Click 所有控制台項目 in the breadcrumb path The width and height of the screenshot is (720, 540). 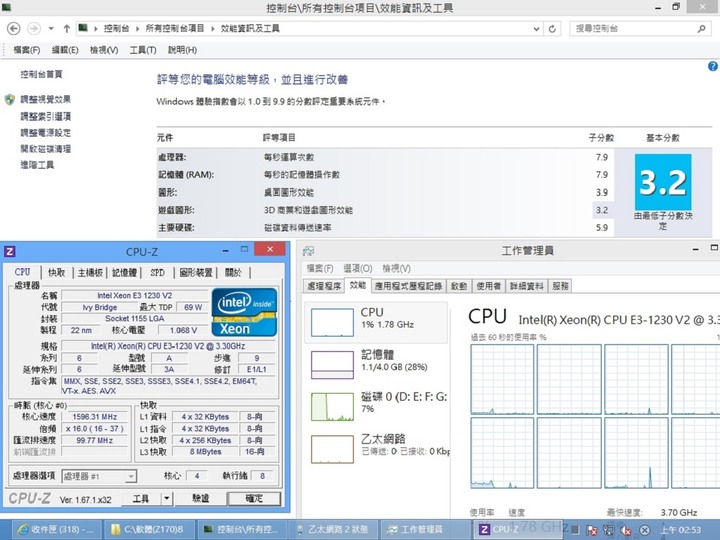174,28
